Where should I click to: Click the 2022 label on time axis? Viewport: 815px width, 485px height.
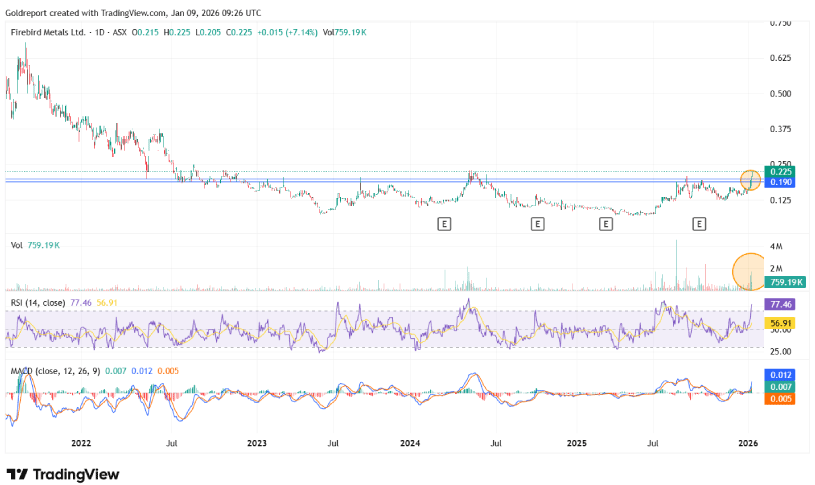pos(81,441)
